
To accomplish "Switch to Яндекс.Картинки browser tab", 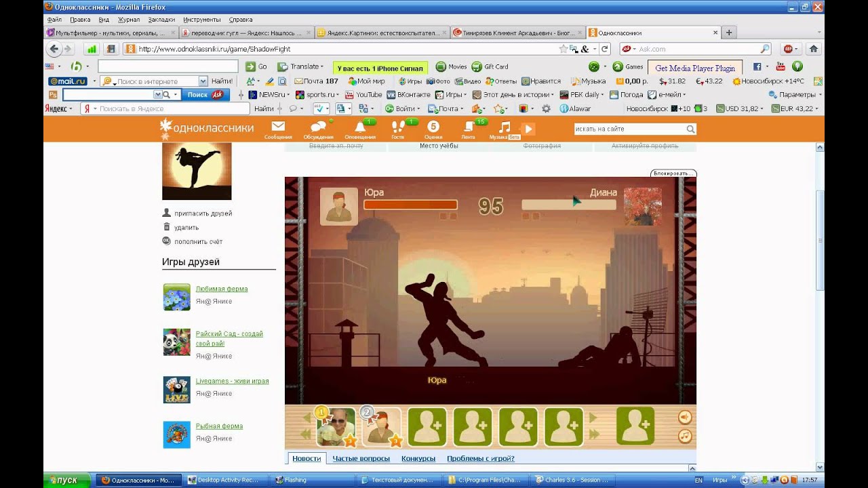I will (x=382, y=33).
